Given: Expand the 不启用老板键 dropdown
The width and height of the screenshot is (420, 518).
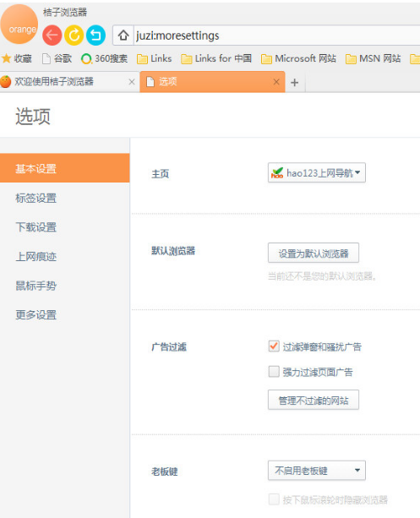Looking at the screenshot, I should (x=317, y=470).
